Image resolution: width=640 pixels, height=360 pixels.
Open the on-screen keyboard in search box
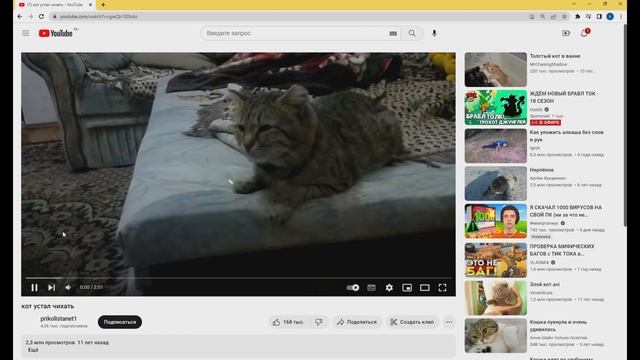[x=393, y=33]
